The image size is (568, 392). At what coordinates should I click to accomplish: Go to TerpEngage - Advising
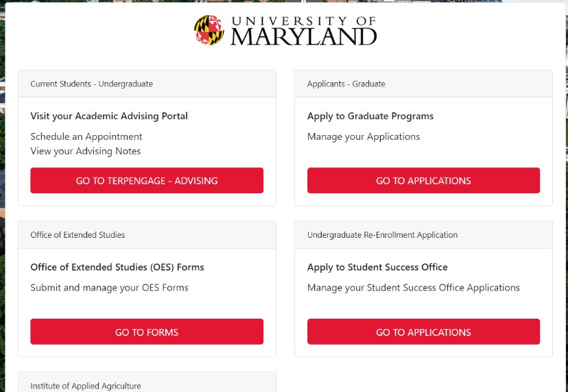[x=147, y=180]
